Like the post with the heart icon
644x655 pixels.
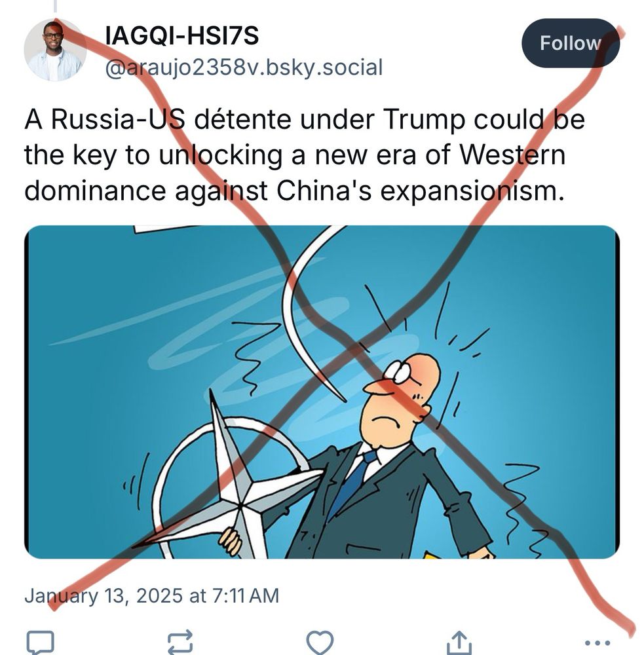tap(320, 643)
